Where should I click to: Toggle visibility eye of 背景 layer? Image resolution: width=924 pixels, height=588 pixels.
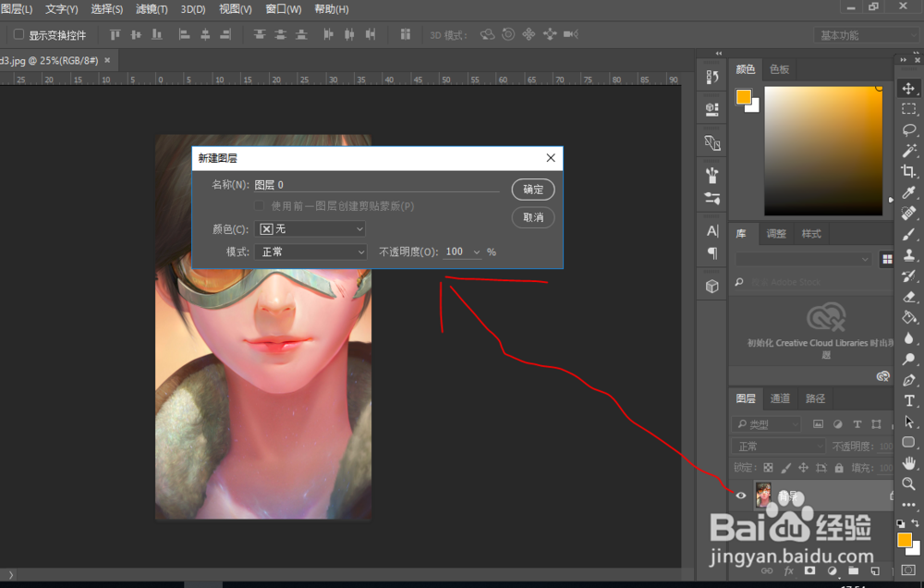(x=741, y=496)
